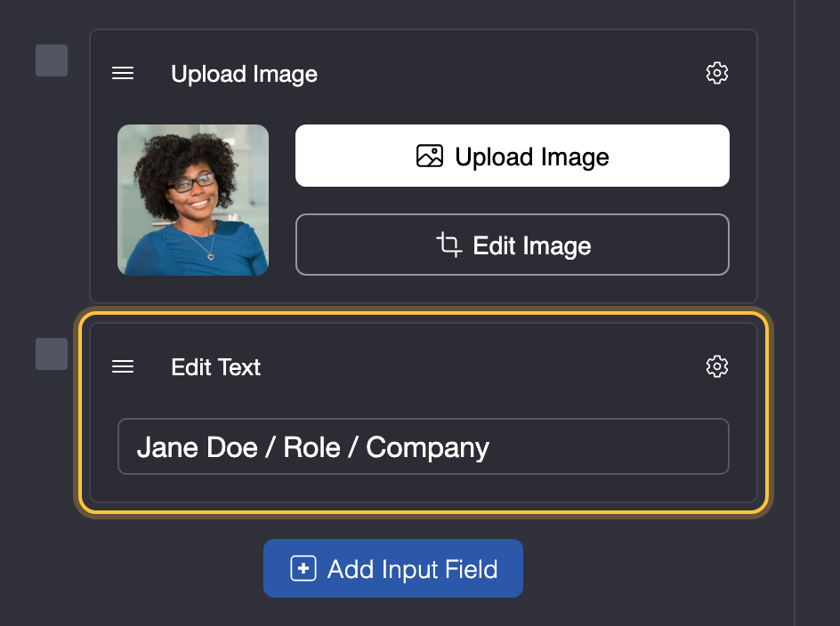Tick the checkbox beside Edit Text card

[52, 354]
